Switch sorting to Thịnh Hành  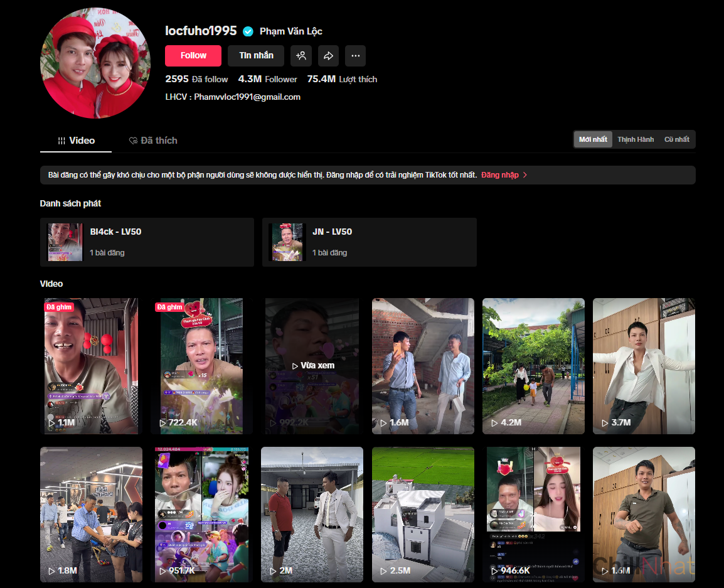pos(635,139)
